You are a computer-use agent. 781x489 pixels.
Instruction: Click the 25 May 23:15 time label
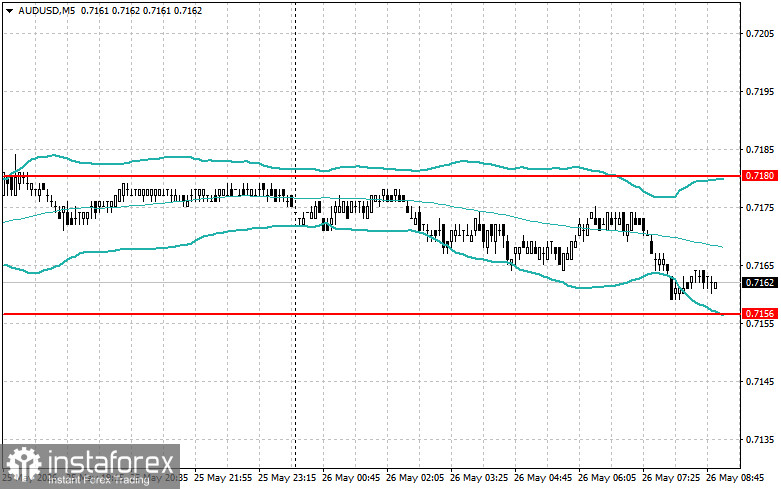[x=287, y=478]
